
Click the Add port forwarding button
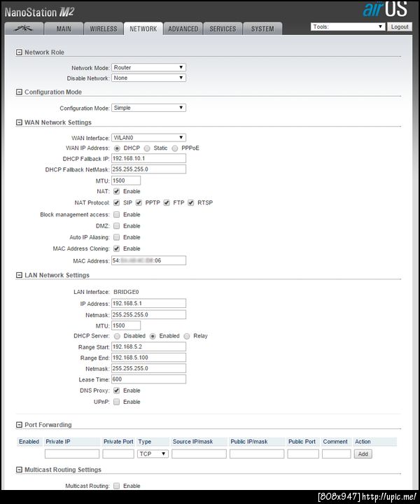tap(363, 454)
